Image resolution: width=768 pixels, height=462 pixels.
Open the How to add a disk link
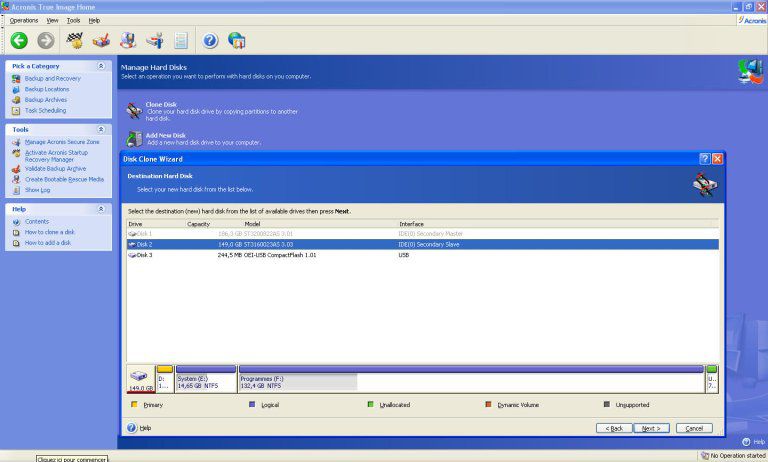48,243
